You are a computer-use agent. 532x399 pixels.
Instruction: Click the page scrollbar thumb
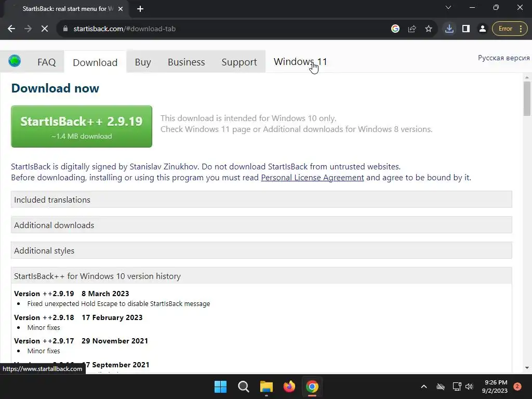[527, 99]
